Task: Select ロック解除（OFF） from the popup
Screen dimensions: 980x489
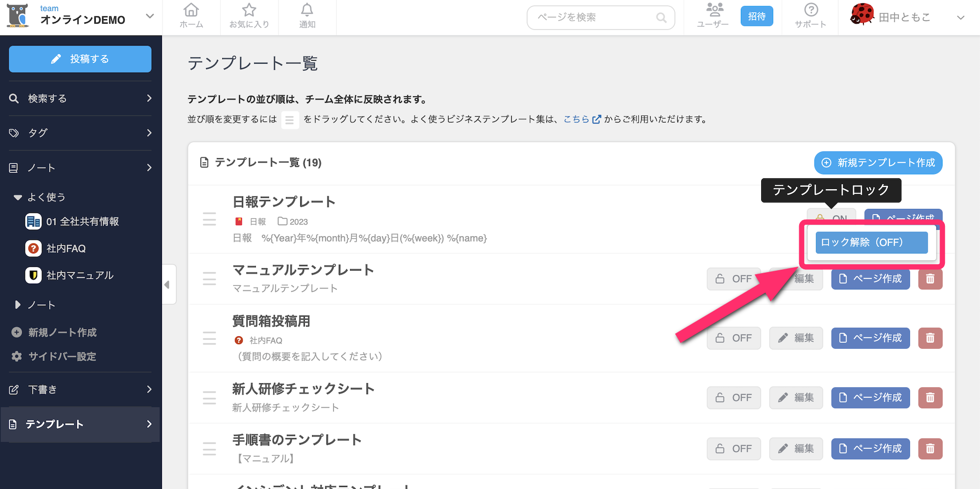Action: (x=871, y=243)
